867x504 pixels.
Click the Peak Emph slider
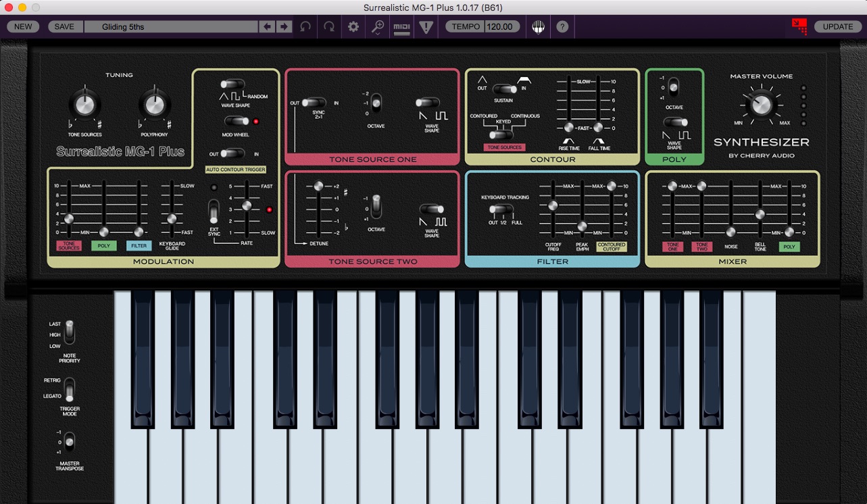[x=582, y=226]
